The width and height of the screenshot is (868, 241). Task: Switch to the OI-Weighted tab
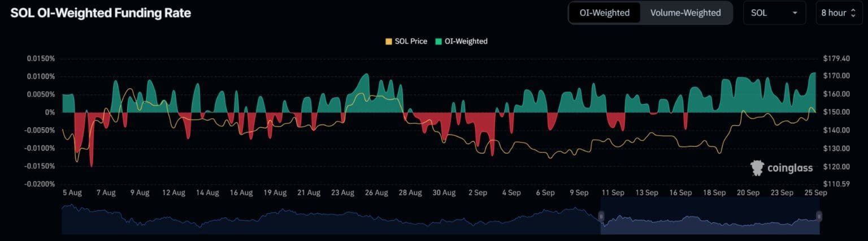click(604, 12)
